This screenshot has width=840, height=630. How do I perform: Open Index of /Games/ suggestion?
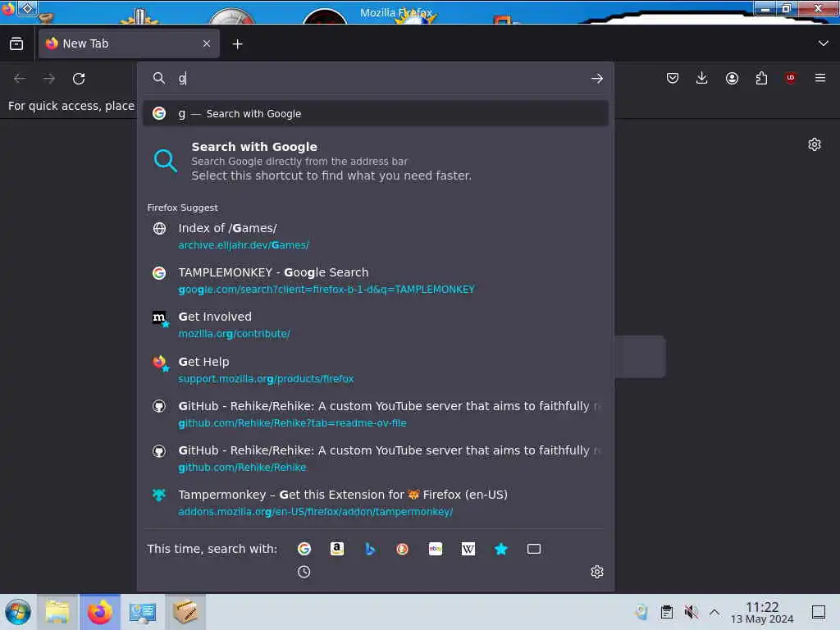[376, 236]
